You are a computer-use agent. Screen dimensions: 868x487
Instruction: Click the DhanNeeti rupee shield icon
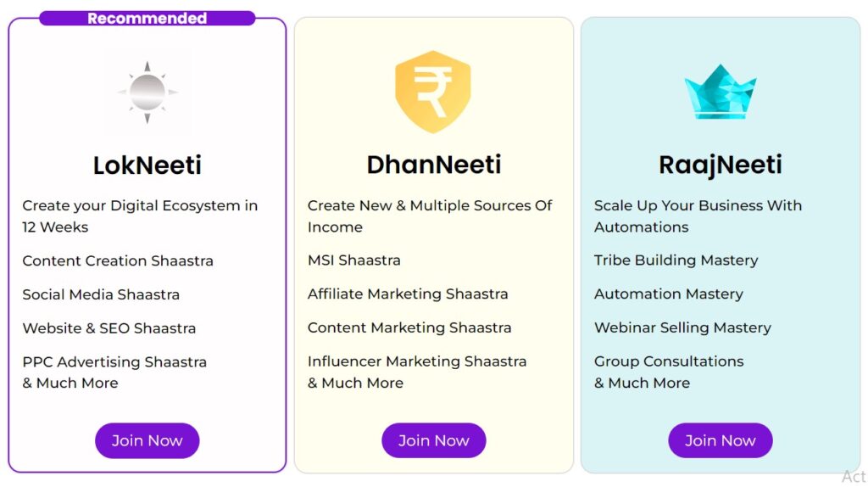(x=433, y=92)
